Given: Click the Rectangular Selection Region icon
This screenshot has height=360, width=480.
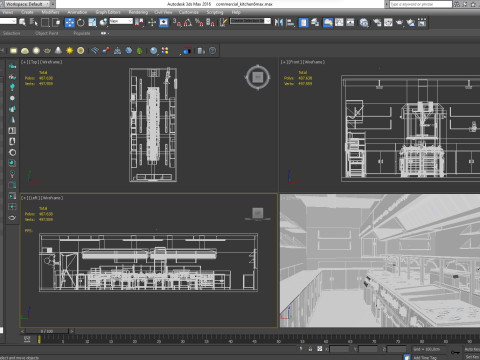Looking at the screenshot, I should (x=45, y=22).
